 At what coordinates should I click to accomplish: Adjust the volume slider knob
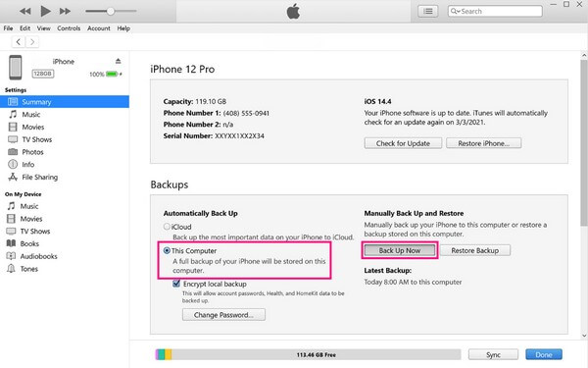tap(110, 11)
